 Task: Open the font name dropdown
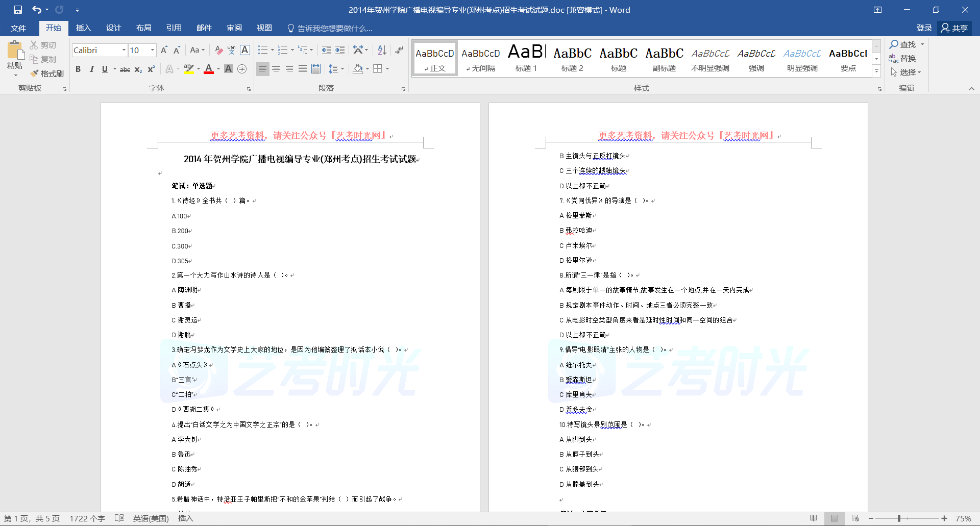124,50
